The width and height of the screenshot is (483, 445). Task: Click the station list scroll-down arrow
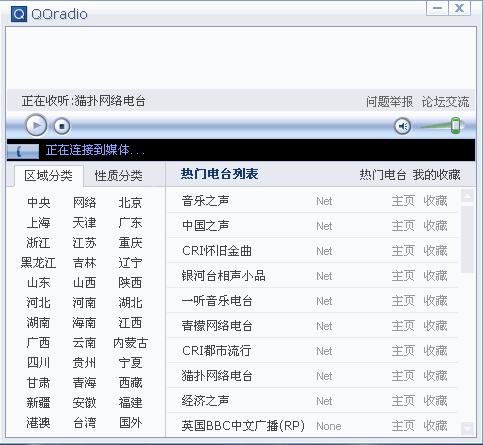point(467,429)
